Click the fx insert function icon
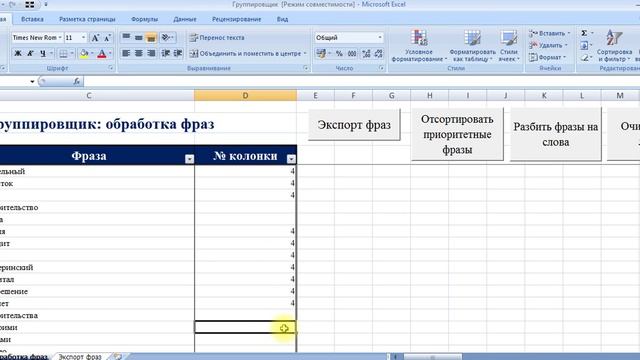This screenshot has height=360, width=640. click(77, 82)
